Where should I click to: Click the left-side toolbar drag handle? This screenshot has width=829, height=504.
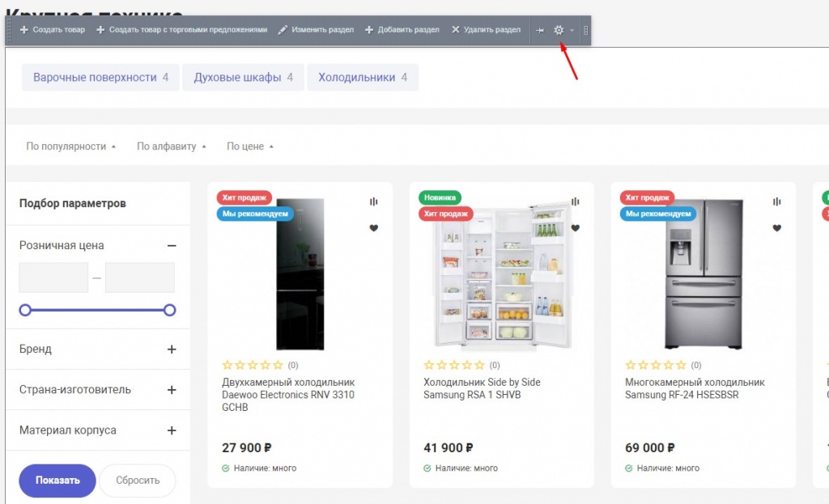(10, 30)
